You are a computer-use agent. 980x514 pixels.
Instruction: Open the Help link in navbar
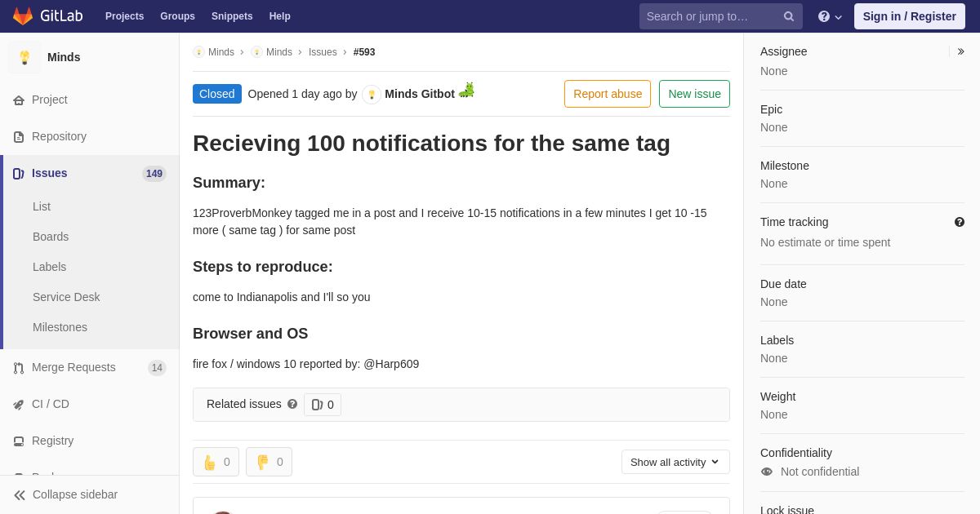coord(280,16)
